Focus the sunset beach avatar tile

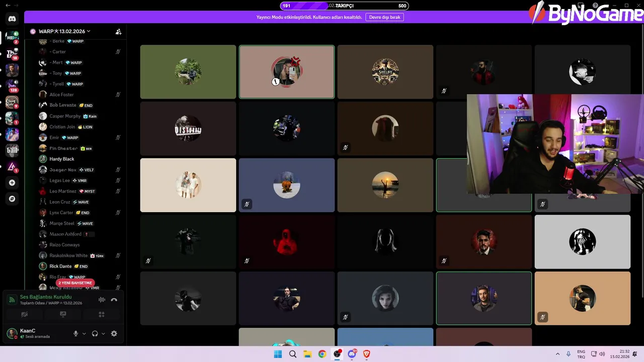(385, 185)
